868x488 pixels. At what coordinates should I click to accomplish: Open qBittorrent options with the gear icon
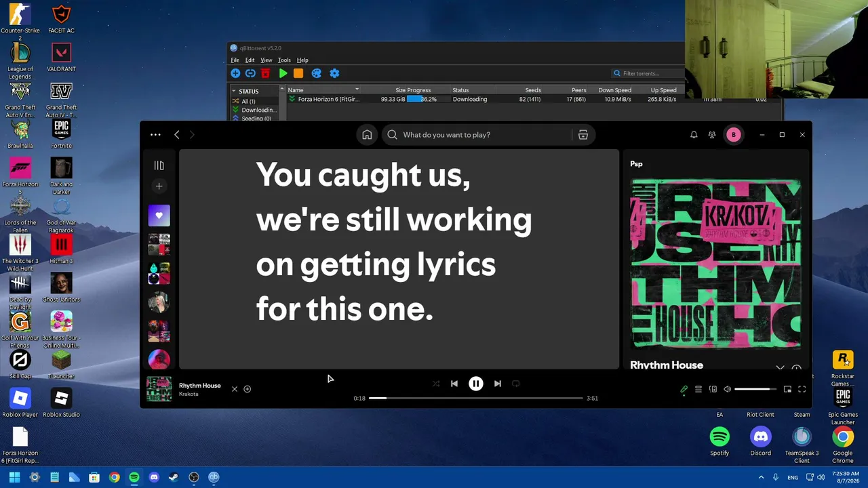point(334,73)
